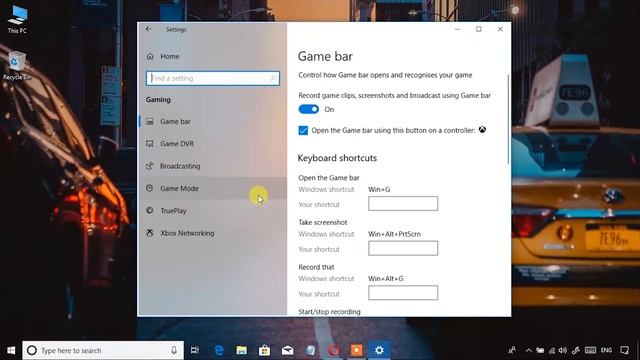This screenshot has width=640, height=360.
Task: Toggle Record game clips switch off
Action: [x=309, y=109]
